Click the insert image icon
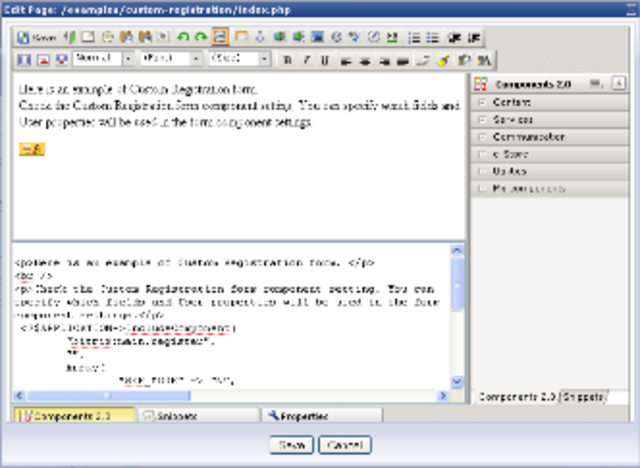The height and width of the screenshot is (468, 640). [317, 37]
